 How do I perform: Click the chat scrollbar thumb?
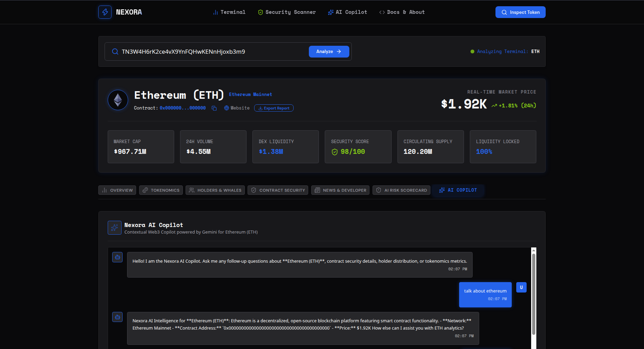pos(534,294)
